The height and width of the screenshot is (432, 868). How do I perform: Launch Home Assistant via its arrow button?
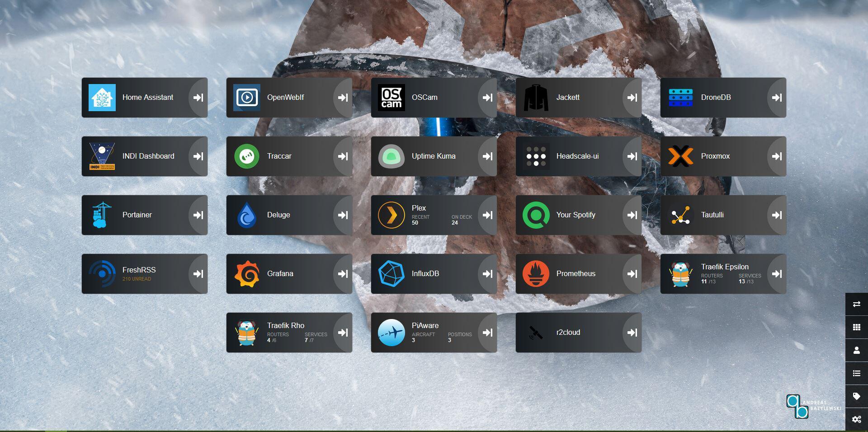pyautogui.click(x=198, y=98)
